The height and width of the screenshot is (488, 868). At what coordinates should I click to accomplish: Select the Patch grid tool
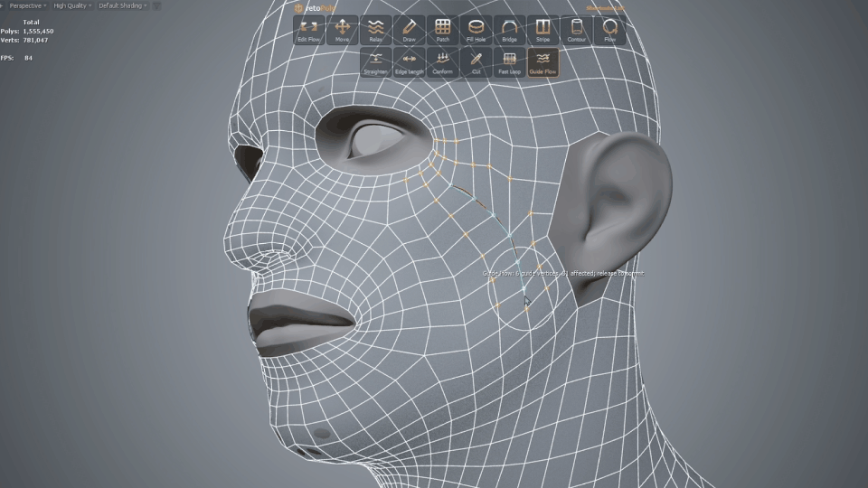[x=443, y=30]
